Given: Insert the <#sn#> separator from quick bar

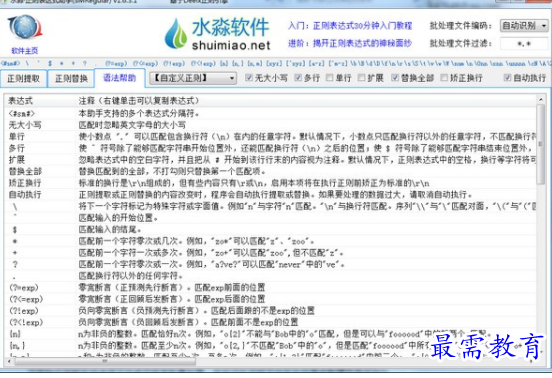Looking at the screenshot, I should (x=11, y=63).
